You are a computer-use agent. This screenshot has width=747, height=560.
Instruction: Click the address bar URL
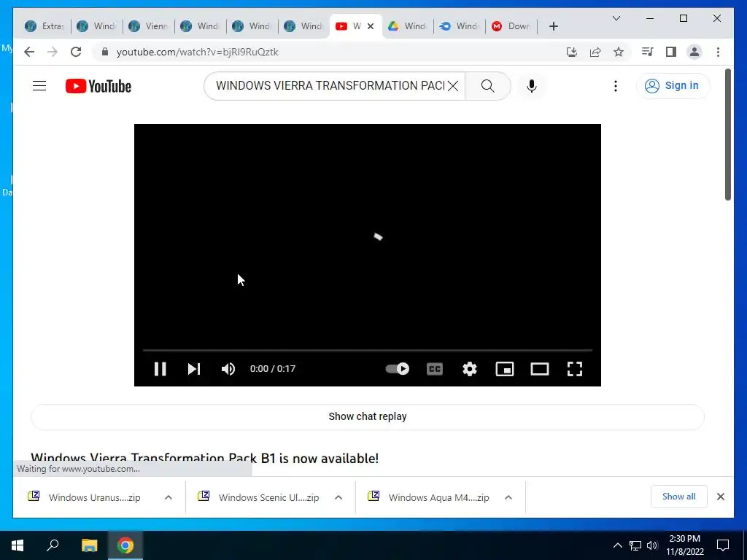point(197,52)
